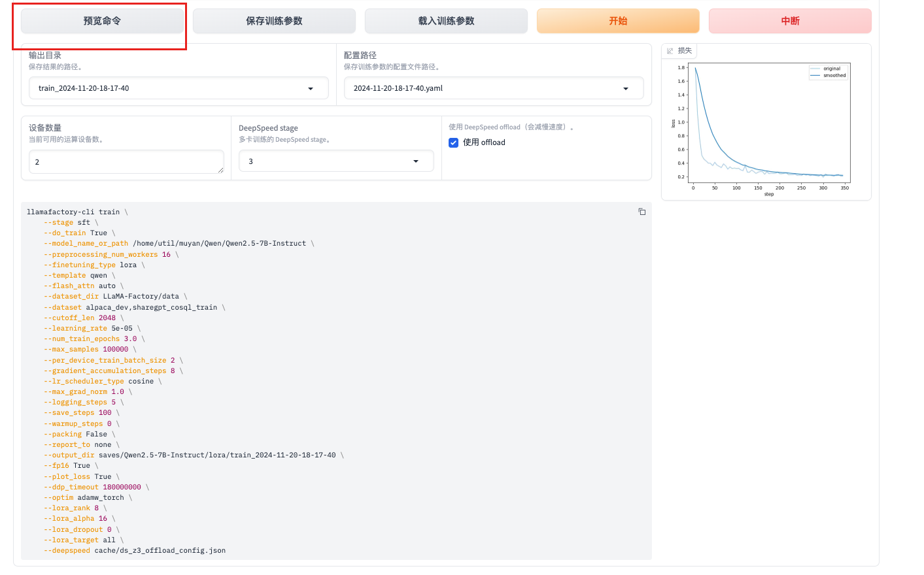The image size is (924, 575).
Task: Click the plot icon beside 损失 label
Action: pyautogui.click(x=670, y=51)
